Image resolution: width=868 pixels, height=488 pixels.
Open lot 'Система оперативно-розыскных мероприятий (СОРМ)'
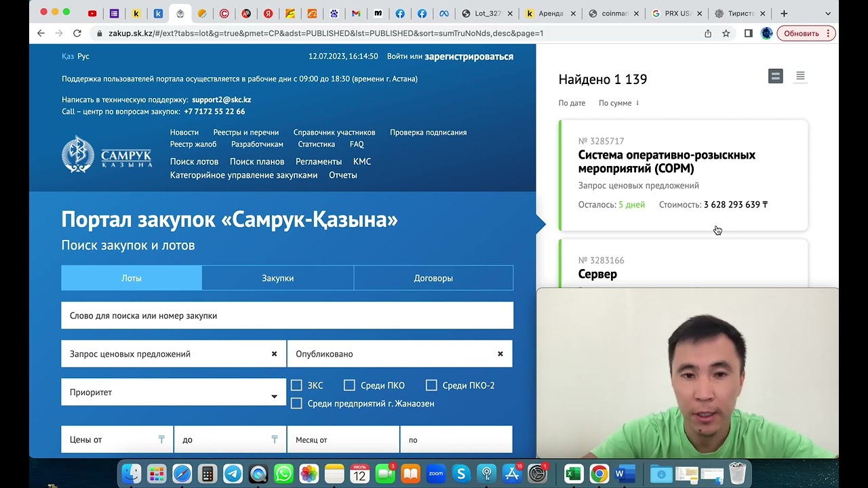point(667,161)
